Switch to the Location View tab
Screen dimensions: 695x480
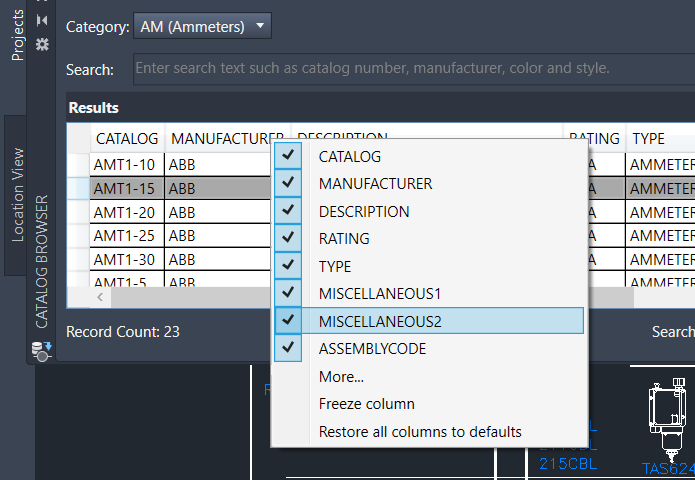[18, 195]
